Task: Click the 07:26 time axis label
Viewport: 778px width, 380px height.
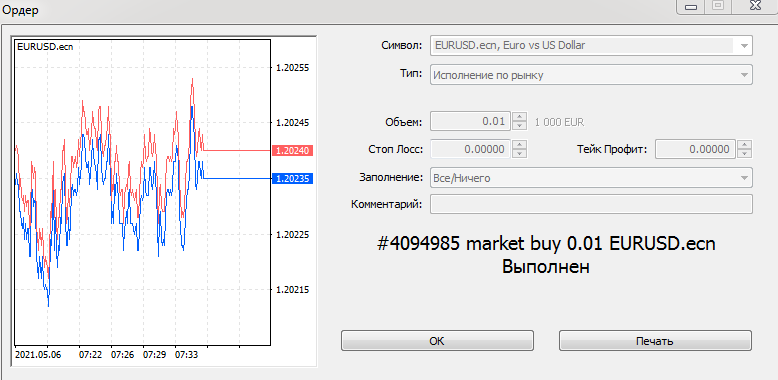Action: (123, 355)
